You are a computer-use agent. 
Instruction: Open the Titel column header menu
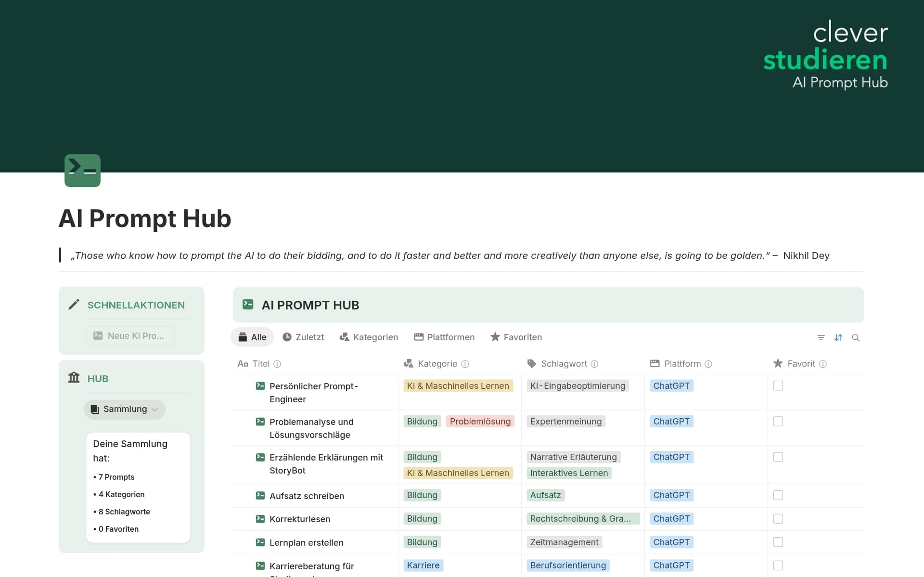click(x=260, y=364)
